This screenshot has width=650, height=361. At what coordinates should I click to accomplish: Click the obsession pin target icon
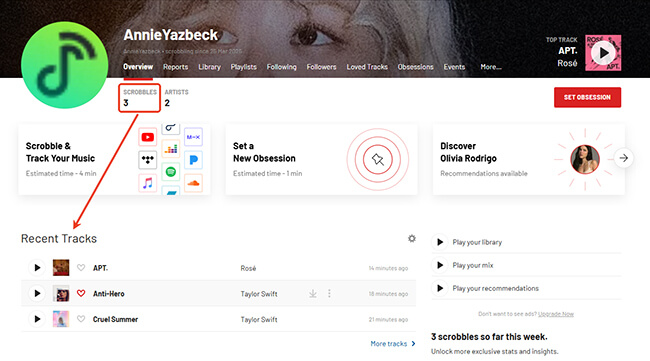click(378, 159)
